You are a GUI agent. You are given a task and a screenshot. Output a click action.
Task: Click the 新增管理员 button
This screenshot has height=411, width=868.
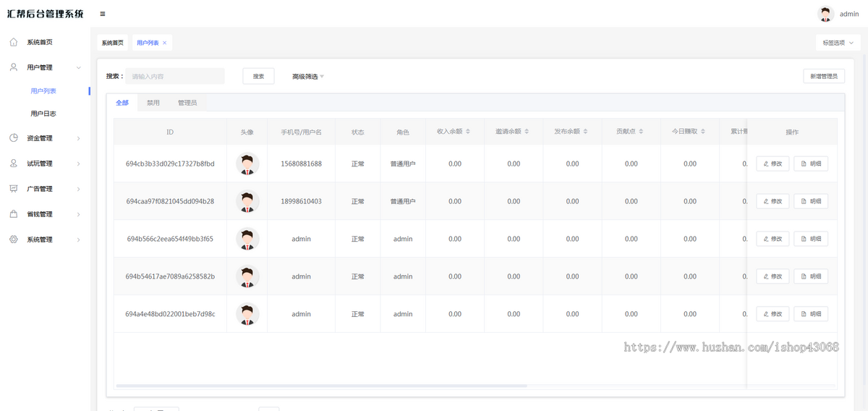click(x=824, y=76)
